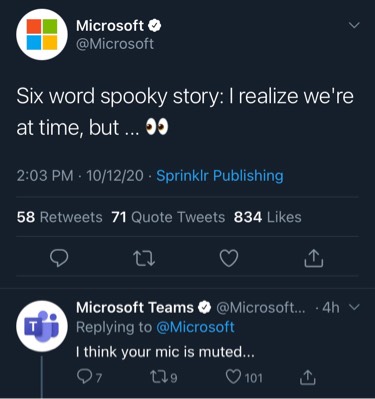
Task: Expand the Microsoft tweet options chevron
Action: [354, 25]
